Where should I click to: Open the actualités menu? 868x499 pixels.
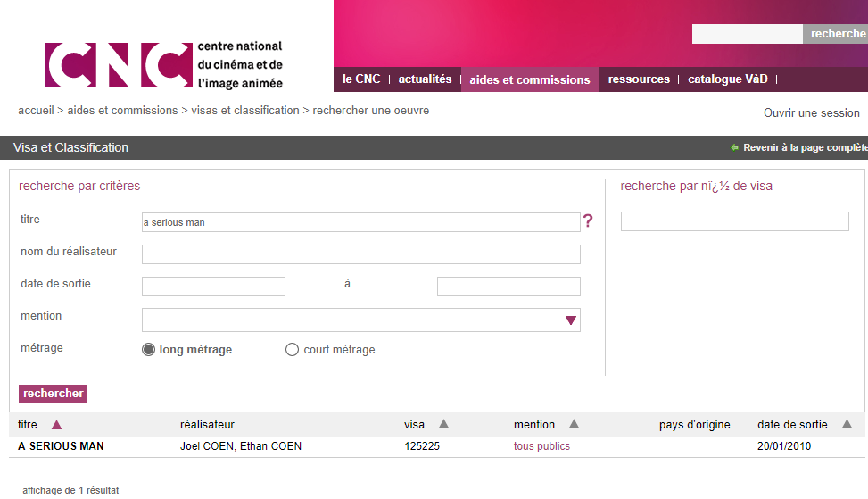pyautogui.click(x=425, y=79)
